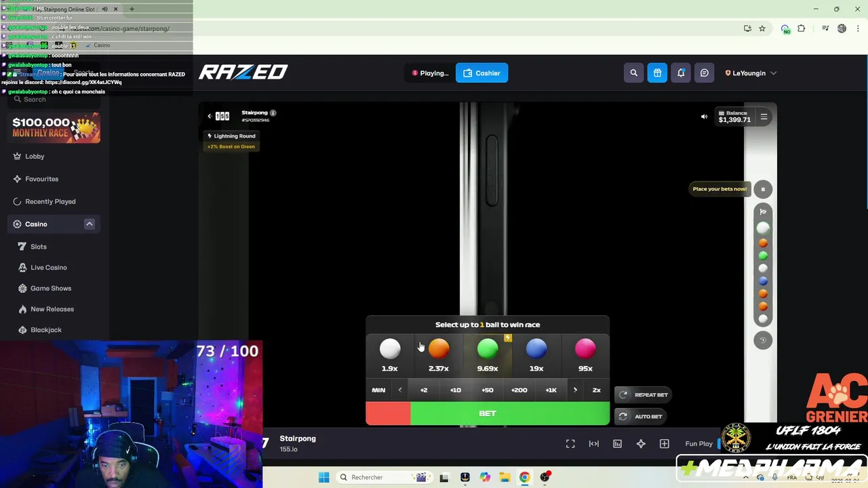Enable AUTO BET
The height and width of the screenshot is (488, 868).
pos(640,416)
